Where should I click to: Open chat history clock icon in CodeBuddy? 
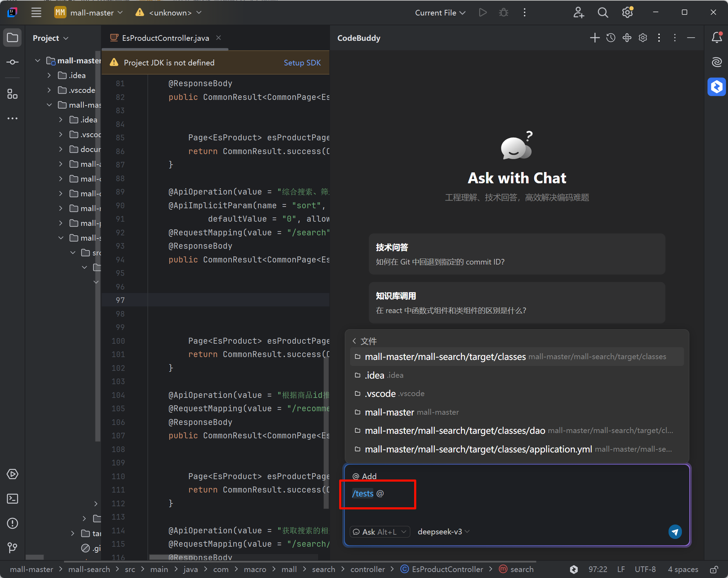click(x=610, y=38)
